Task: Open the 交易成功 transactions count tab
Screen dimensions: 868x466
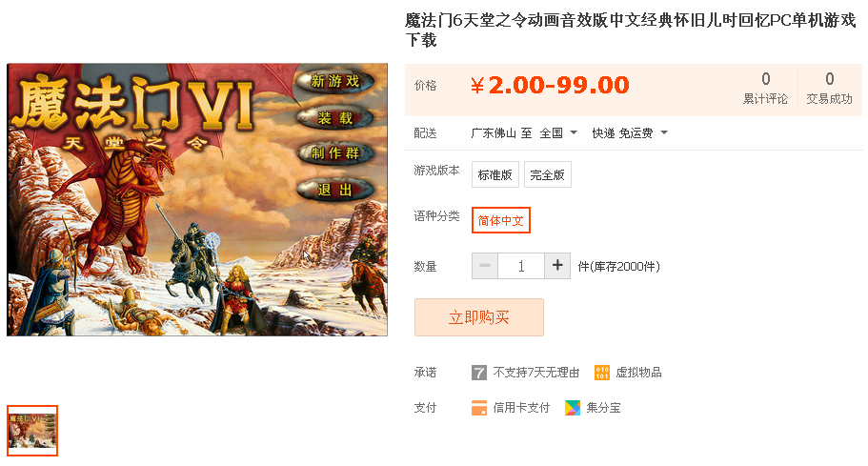Action: tap(829, 89)
